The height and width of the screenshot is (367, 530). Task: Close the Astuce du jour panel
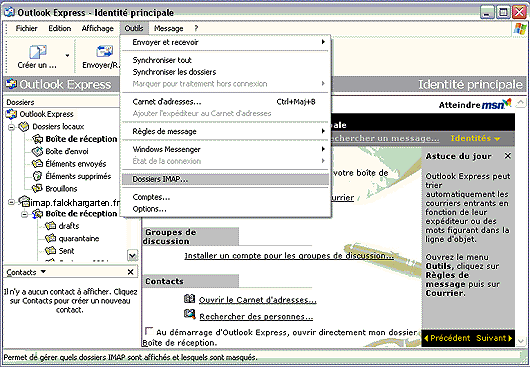507,156
